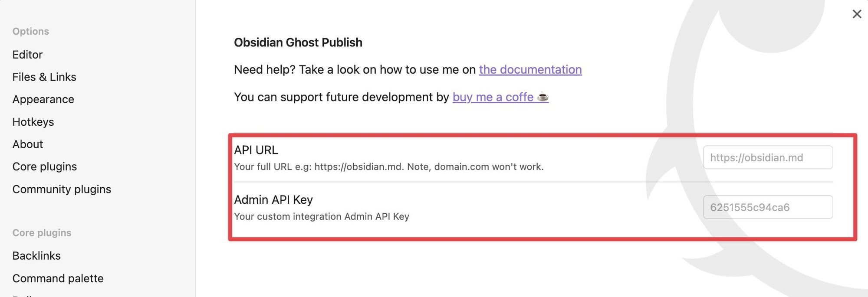This screenshot has height=297, width=868.
Task: Follow the 'buy me a coffe' link text
Action: click(493, 97)
